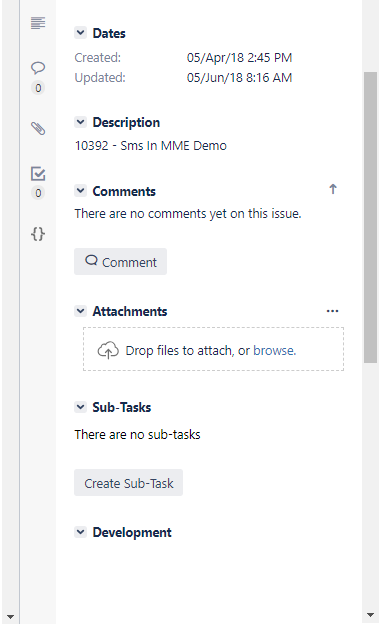The height and width of the screenshot is (624, 380).
Task: Click 'There are no comments yet on this issue.'
Action: click(x=188, y=214)
